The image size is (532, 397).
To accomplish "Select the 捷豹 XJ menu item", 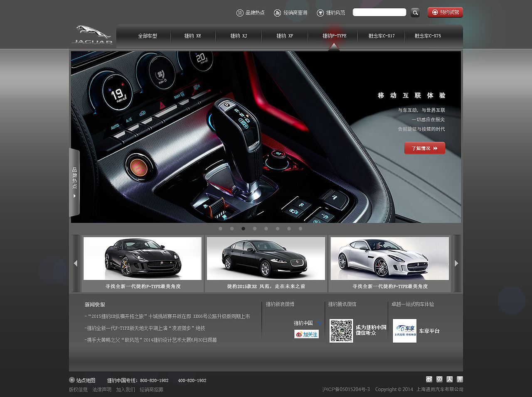I will pyautogui.click(x=239, y=36).
